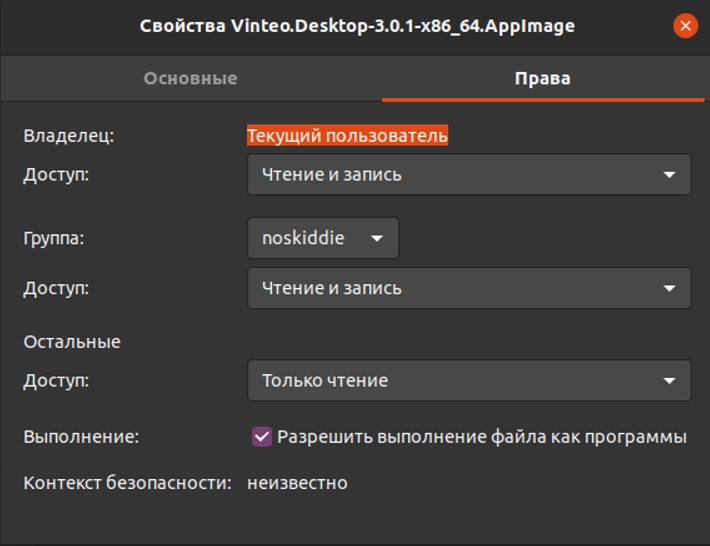
Task: Click the Выполнение: label
Action: click(x=82, y=437)
